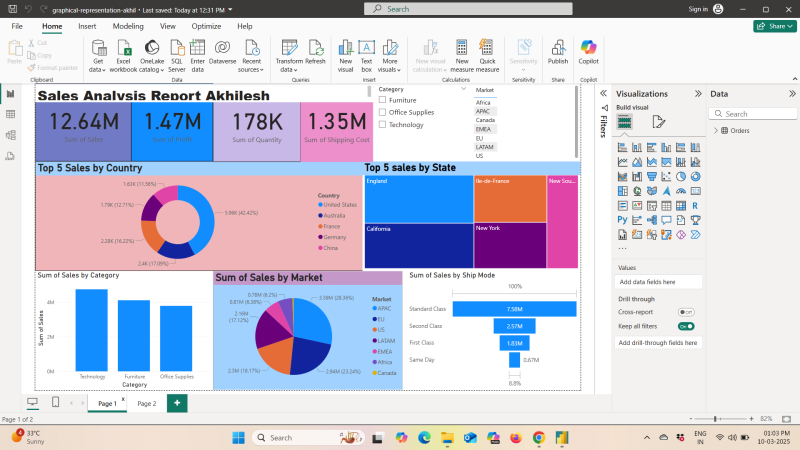
Task: Show more visuals via the ellipsis
Action: click(x=622, y=249)
